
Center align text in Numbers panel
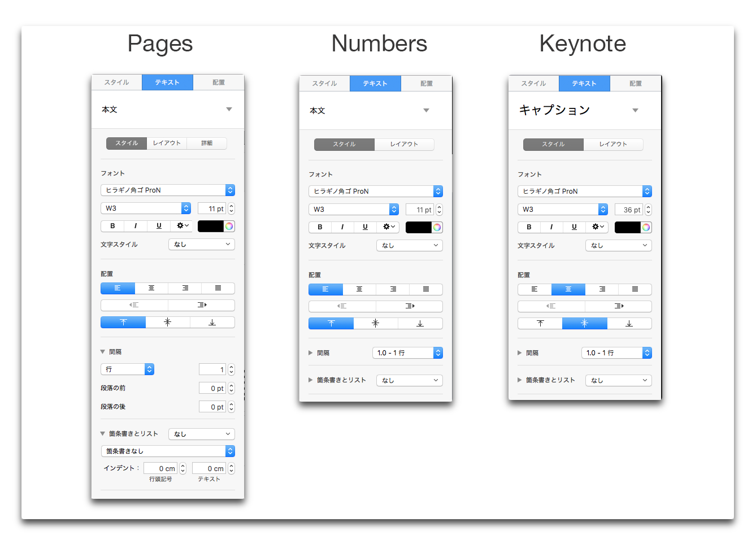click(x=359, y=289)
